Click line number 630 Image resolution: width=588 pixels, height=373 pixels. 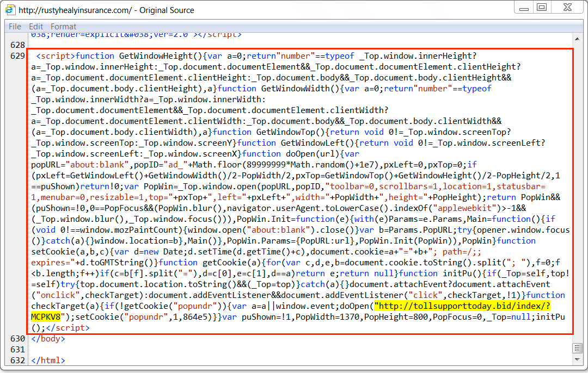click(17, 339)
